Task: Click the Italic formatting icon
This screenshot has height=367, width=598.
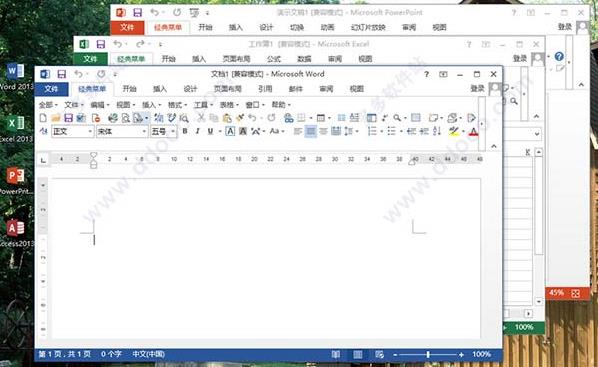Action: (197, 131)
